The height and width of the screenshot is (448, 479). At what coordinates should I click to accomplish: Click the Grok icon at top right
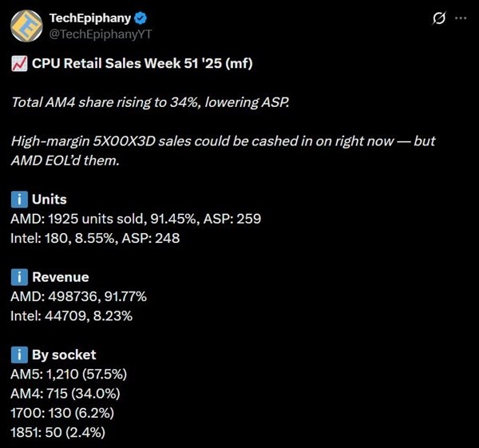pos(437,18)
